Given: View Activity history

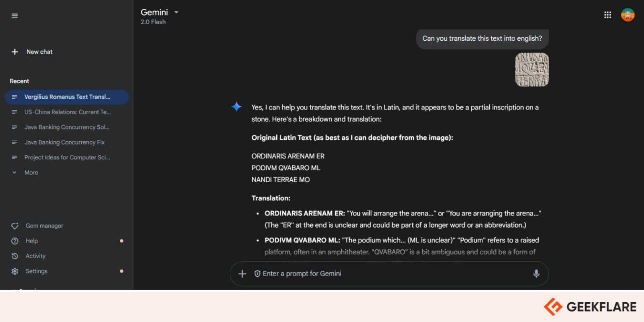Looking at the screenshot, I should tap(35, 256).
